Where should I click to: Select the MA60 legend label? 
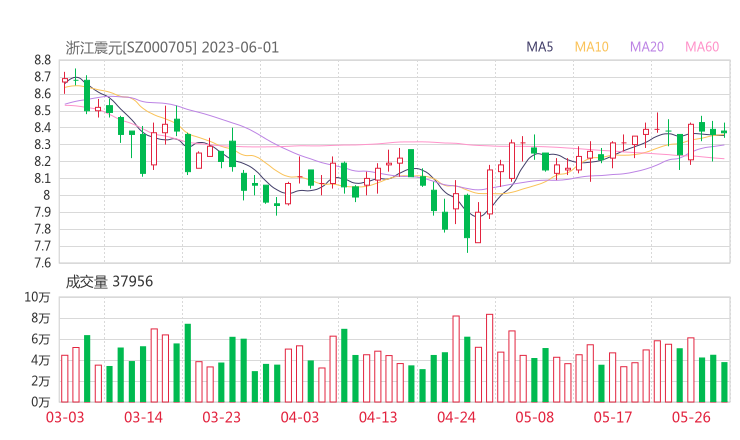coord(702,47)
